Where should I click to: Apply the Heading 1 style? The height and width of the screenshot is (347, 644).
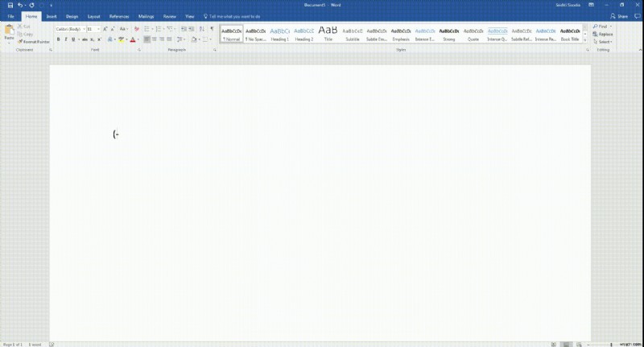279,34
